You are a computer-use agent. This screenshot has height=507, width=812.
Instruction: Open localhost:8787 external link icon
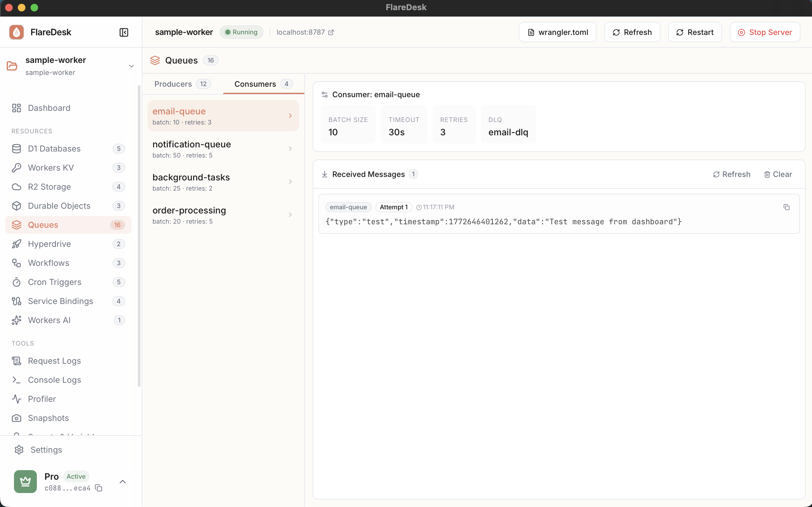pyautogui.click(x=331, y=32)
